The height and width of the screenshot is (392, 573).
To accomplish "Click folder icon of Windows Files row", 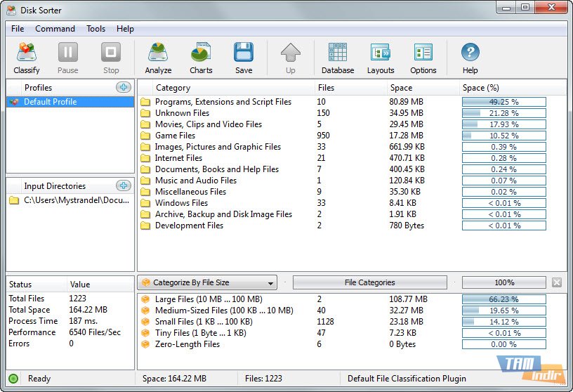I will (x=145, y=203).
